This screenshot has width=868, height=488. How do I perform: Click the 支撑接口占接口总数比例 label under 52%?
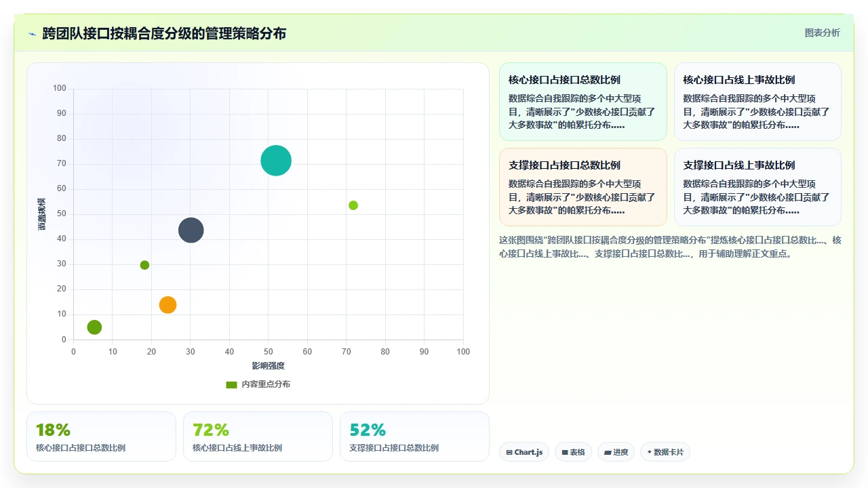tap(394, 448)
